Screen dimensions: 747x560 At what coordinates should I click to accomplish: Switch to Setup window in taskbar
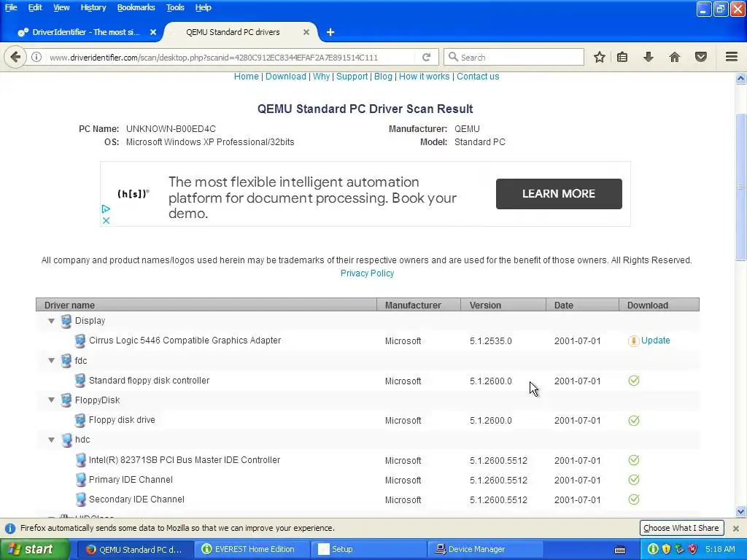coord(368,549)
